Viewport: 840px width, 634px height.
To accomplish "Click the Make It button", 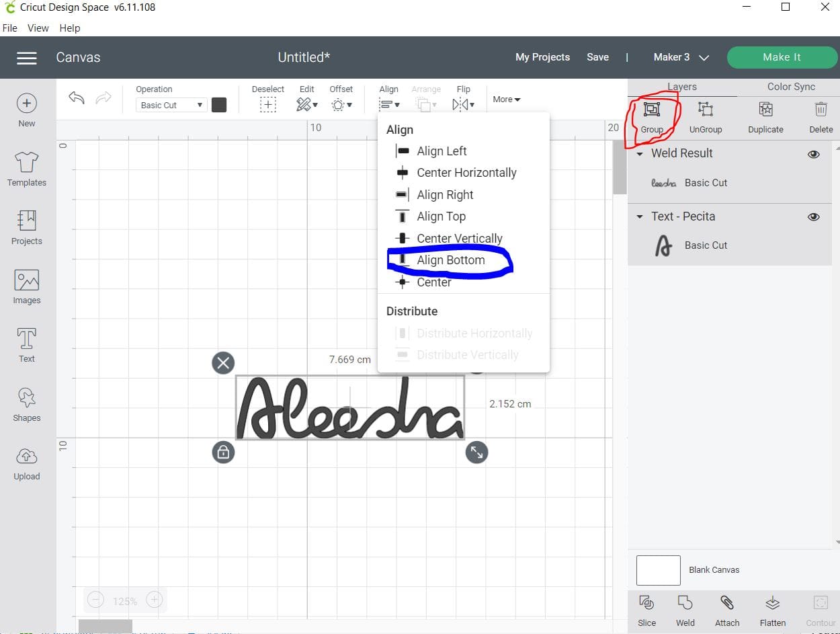I will coord(782,57).
